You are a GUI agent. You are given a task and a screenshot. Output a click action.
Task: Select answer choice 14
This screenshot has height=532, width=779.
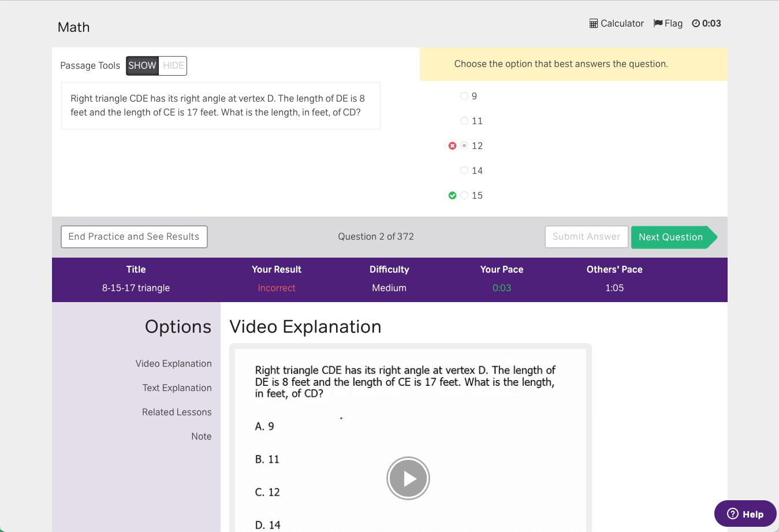tap(464, 170)
